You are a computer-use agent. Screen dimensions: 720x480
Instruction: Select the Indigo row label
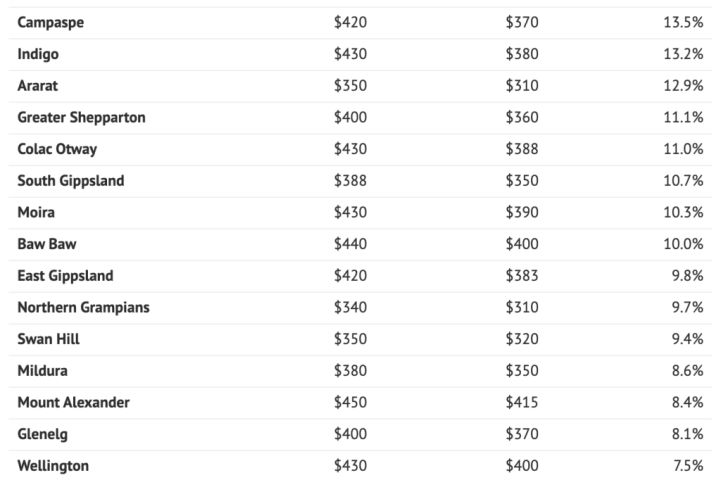40,54
